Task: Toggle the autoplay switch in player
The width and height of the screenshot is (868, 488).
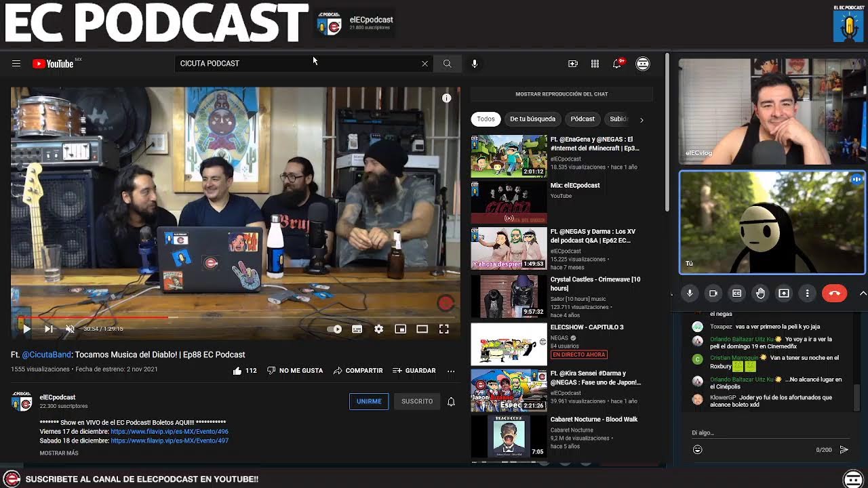Action: click(x=334, y=329)
